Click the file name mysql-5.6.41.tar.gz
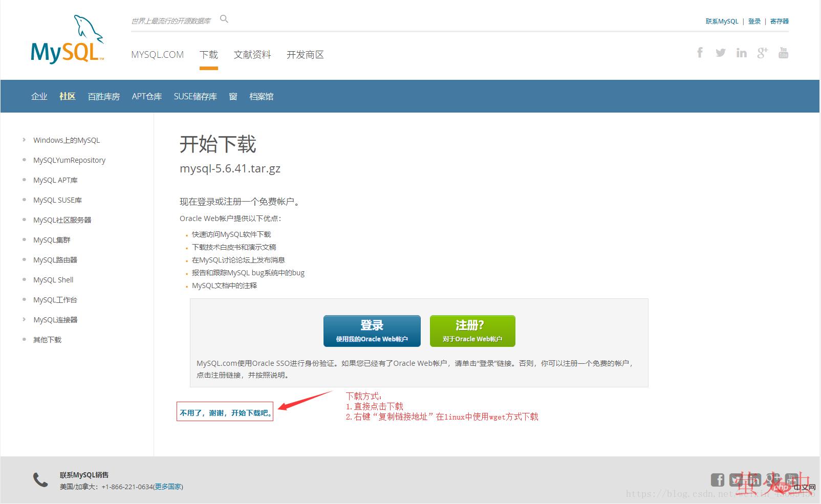The image size is (821, 504). click(x=230, y=168)
